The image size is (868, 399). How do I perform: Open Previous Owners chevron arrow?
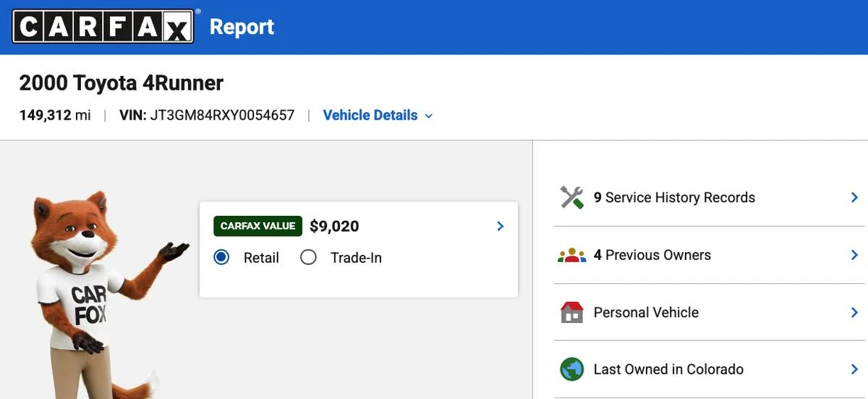pyautogui.click(x=854, y=255)
